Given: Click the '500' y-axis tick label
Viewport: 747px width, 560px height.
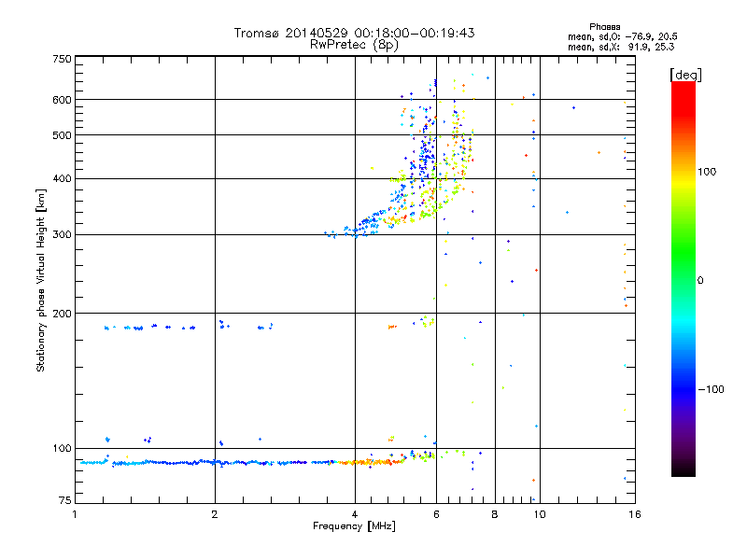Looking at the screenshot, I should tap(62, 135).
